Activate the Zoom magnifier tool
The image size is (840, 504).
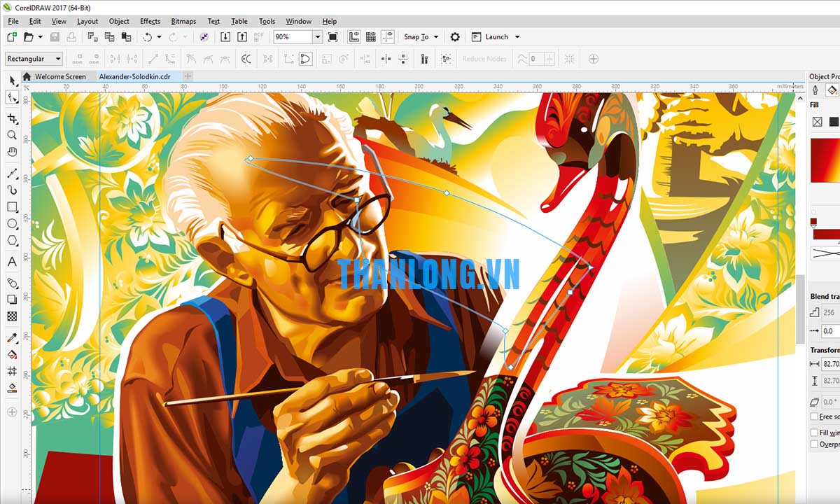pyautogui.click(x=12, y=135)
